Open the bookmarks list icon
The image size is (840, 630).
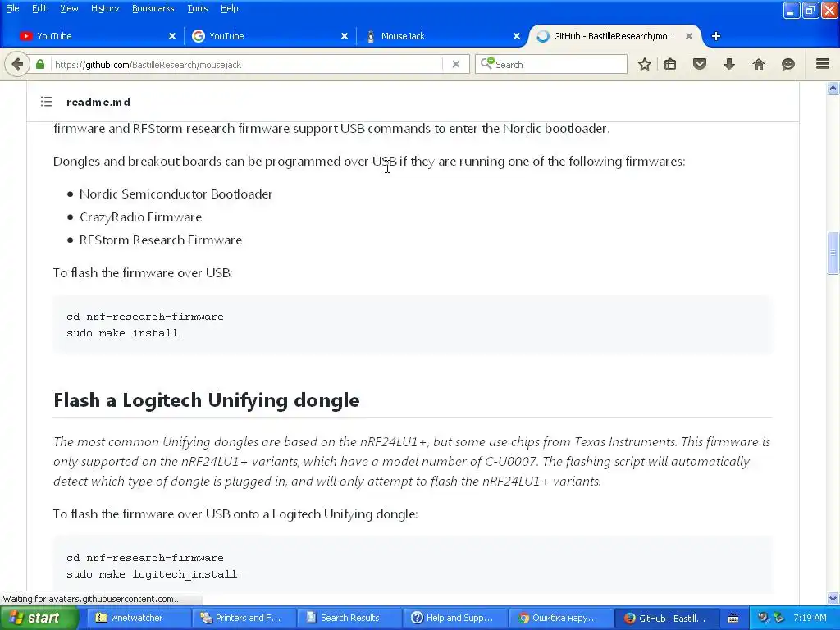point(670,64)
